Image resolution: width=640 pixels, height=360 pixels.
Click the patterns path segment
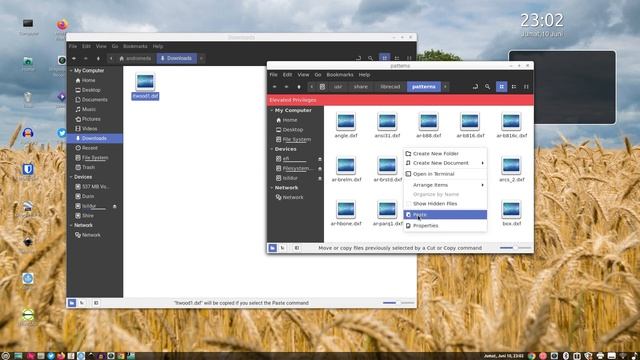coord(424,87)
